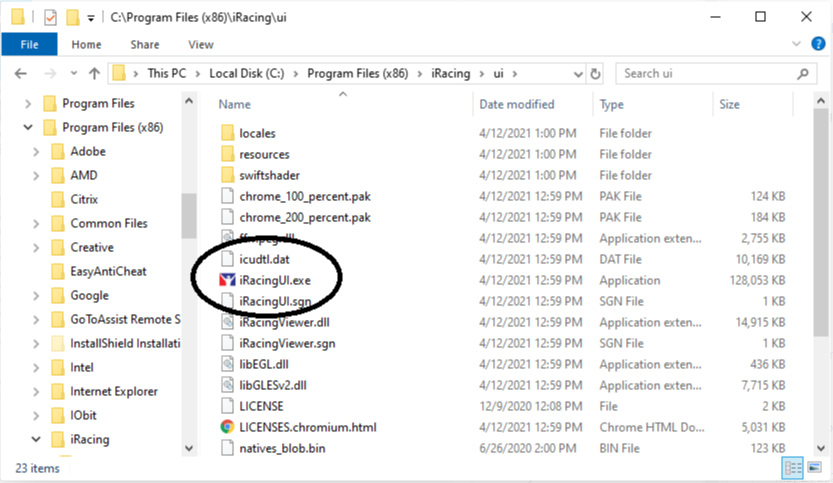Image resolution: width=833 pixels, height=483 pixels.
Task: Click the iRacingUI.exe application icon
Action: 227,280
